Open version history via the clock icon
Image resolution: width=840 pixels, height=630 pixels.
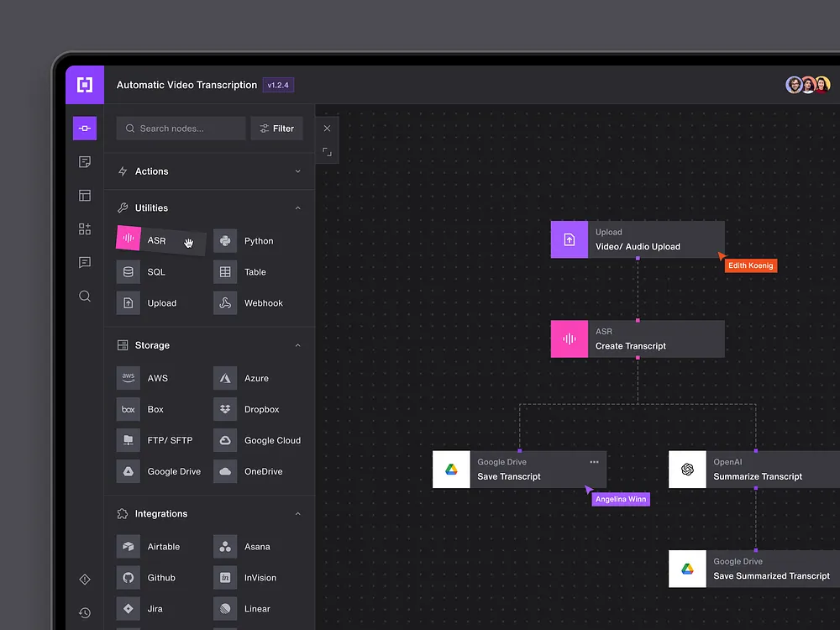coord(85,612)
